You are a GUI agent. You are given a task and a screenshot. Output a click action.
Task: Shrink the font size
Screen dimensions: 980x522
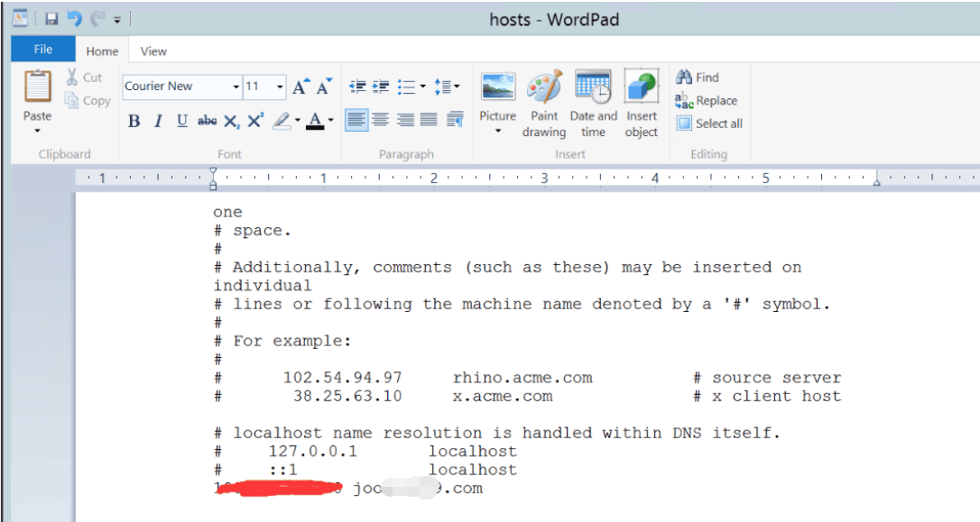pos(324,87)
